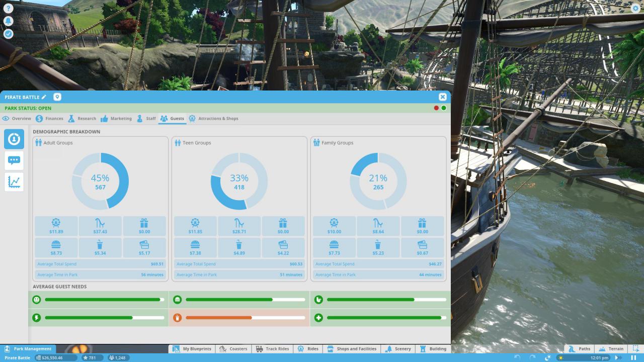644x362 pixels.
Task: Open the Attractions & Shops tab
Action: (x=213, y=119)
